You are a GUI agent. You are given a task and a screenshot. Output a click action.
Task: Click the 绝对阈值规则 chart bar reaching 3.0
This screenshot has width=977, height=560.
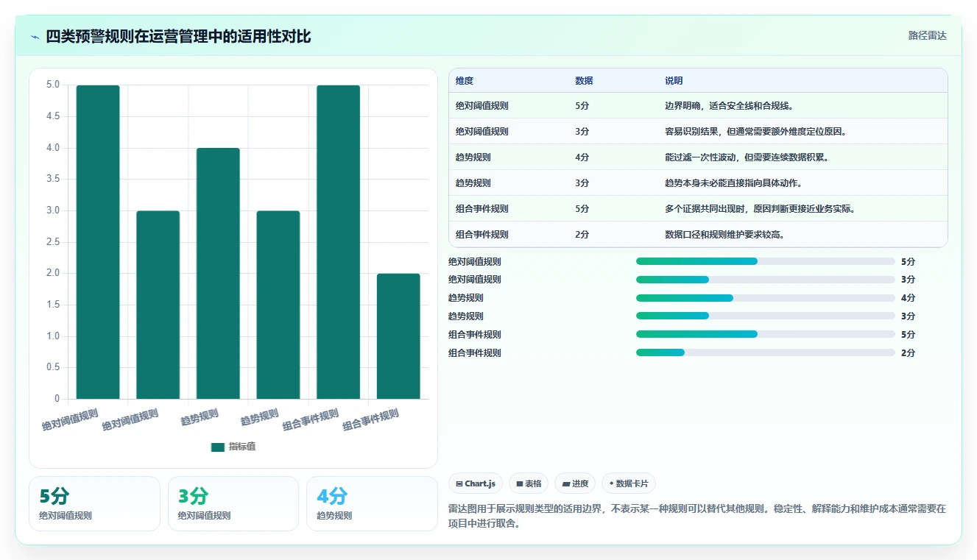pos(158,305)
